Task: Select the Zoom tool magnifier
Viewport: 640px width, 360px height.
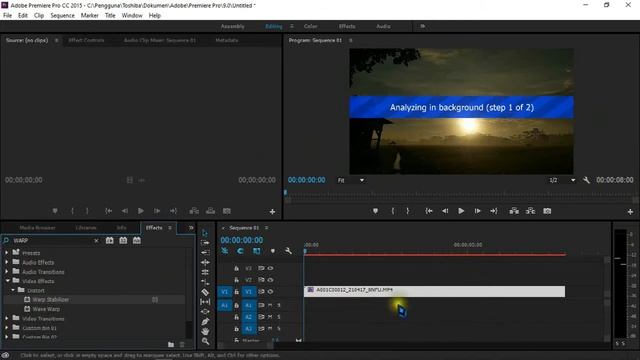Action: click(205, 341)
